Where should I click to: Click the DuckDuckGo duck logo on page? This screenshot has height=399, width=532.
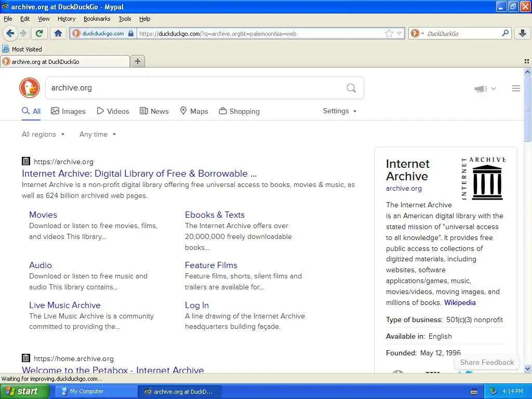pyautogui.click(x=30, y=88)
